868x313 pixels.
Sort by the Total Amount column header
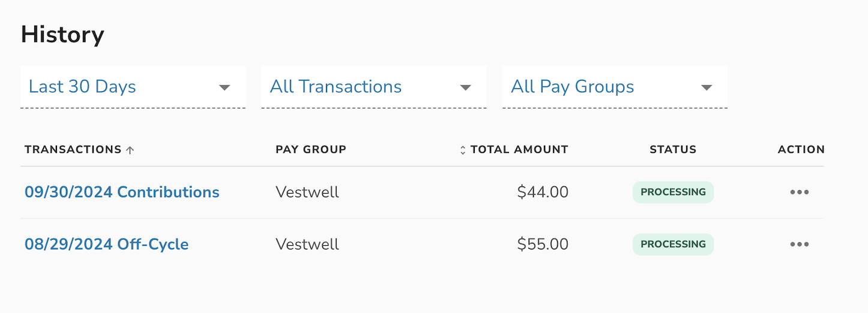[519, 150]
